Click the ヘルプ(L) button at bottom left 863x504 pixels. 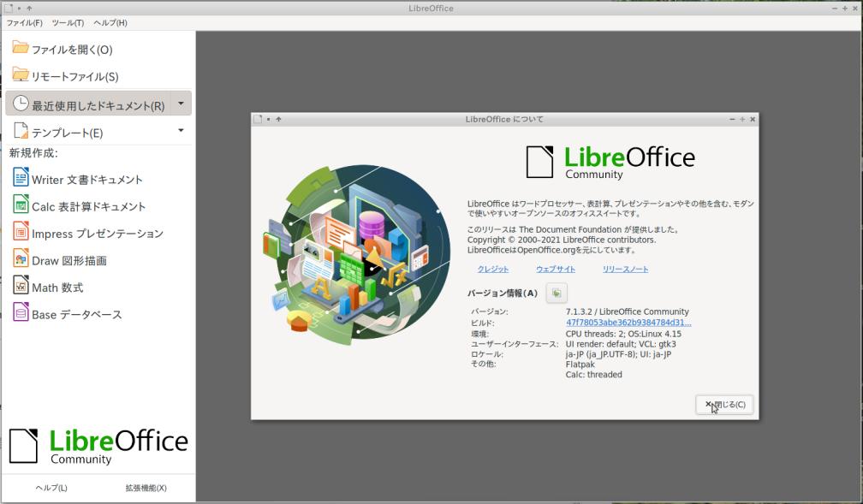pos(51,488)
